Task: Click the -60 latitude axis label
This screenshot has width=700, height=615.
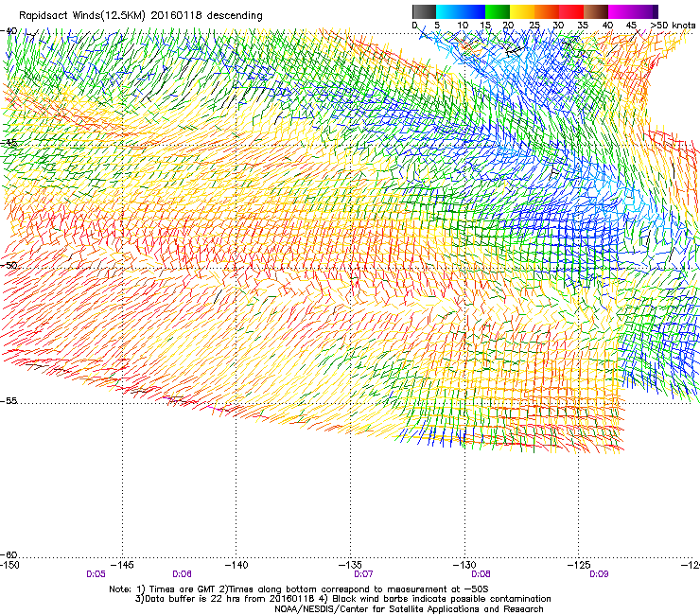Action: tap(9, 555)
